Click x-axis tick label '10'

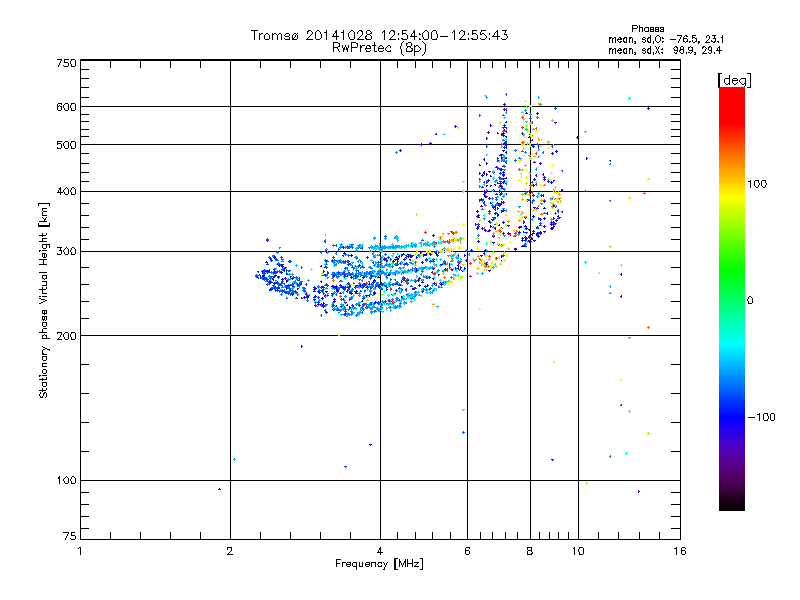(578, 551)
